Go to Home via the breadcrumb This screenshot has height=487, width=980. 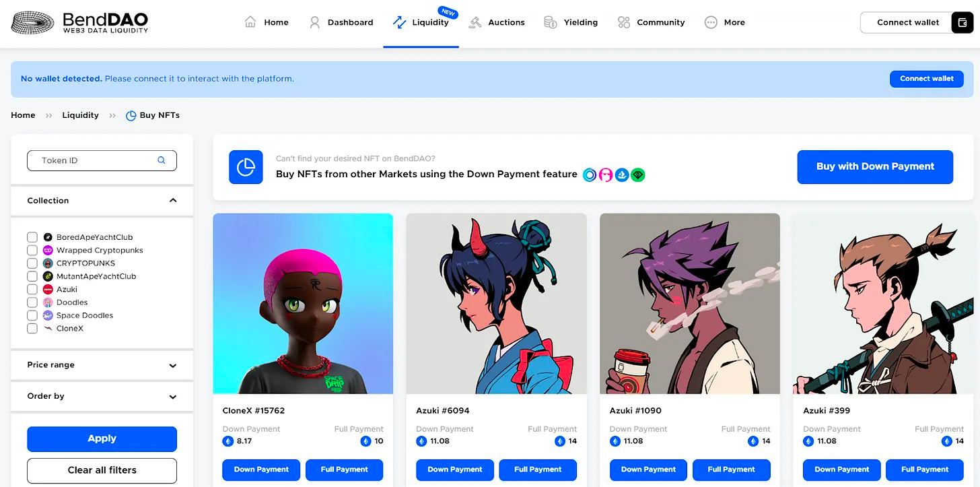[x=23, y=115]
